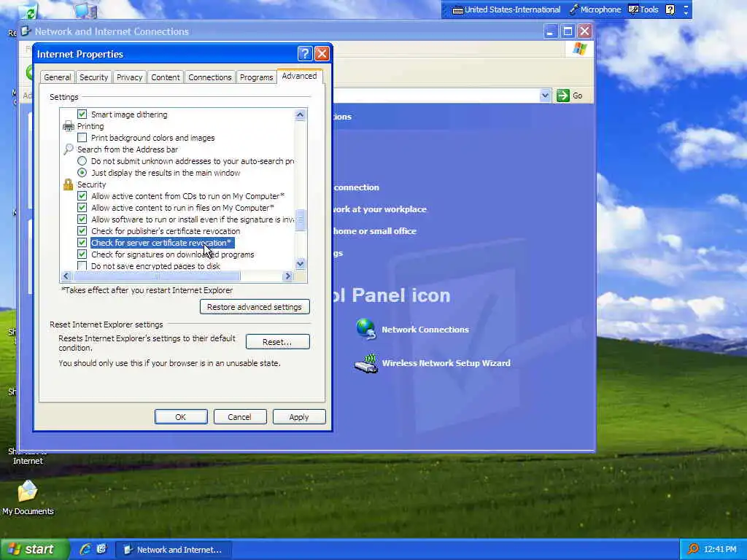Screen dimensions: 747x560
Task: Open the Privacy tab
Action: (x=130, y=77)
